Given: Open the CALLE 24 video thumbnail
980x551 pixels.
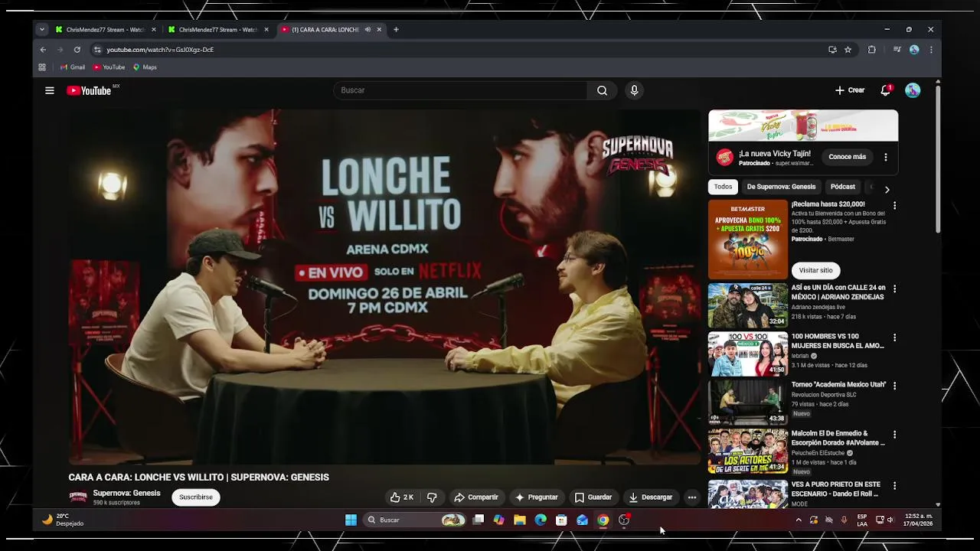Looking at the screenshot, I should pyautogui.click(x=748, y=305).
